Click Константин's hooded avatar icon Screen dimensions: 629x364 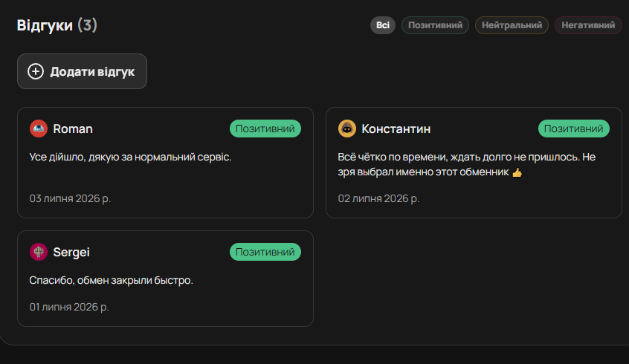[x=347, y=129]
